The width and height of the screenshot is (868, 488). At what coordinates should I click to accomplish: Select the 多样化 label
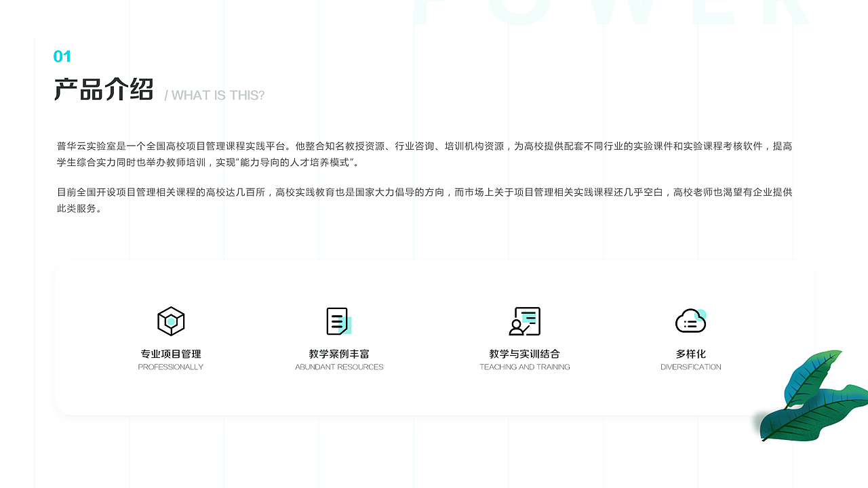[x=691, y=354]
